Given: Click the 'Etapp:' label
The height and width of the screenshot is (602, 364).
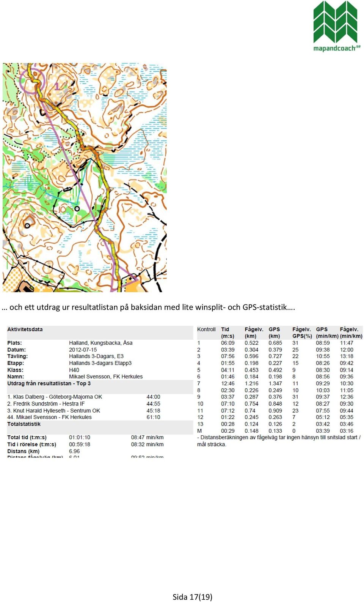Looking at the screenshot, I should 16,363.
